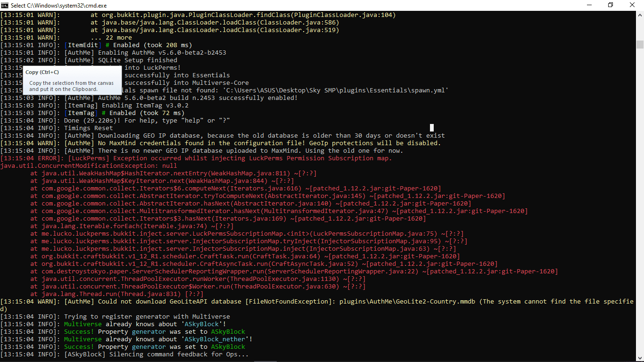Click 'successfully into Multiverse-Core' text
644x362 pixels.
pos(187,83)
